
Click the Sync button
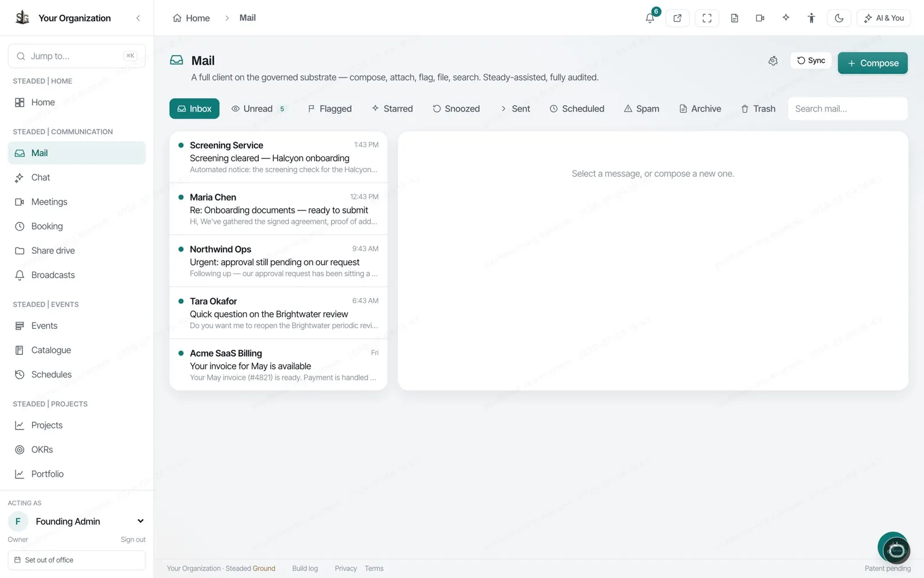point(811,60)
